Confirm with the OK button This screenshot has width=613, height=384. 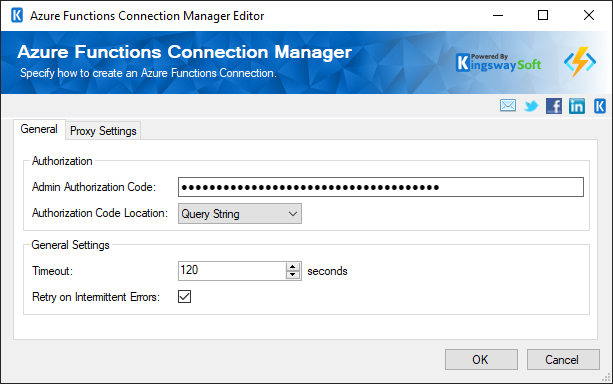pyautogui.click(x=481, y=359)
